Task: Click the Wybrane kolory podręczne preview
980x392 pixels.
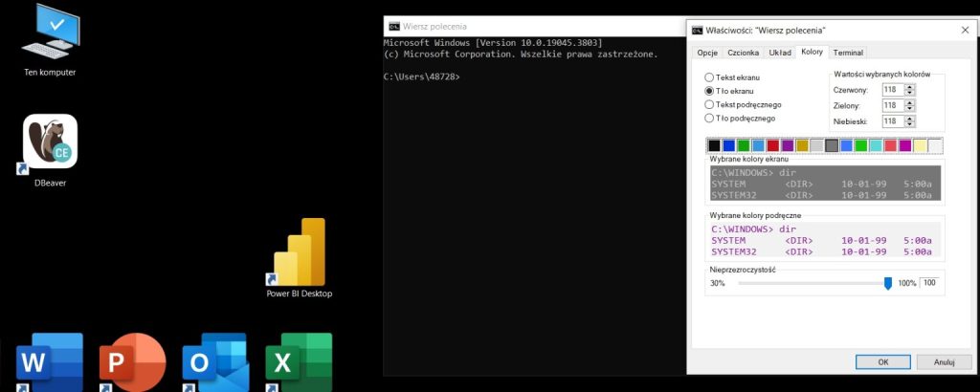Action: tap(825, 240)
